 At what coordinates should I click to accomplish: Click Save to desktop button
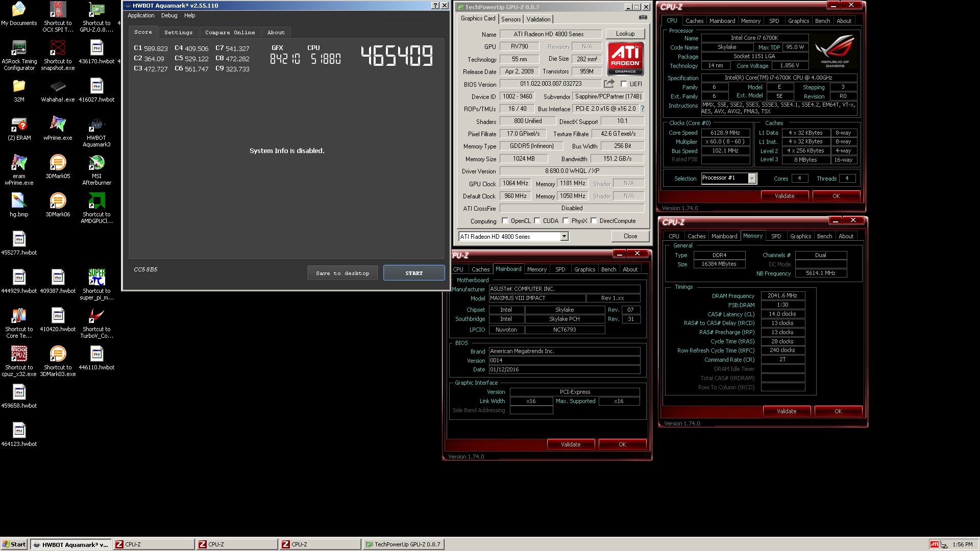[342, 273]
